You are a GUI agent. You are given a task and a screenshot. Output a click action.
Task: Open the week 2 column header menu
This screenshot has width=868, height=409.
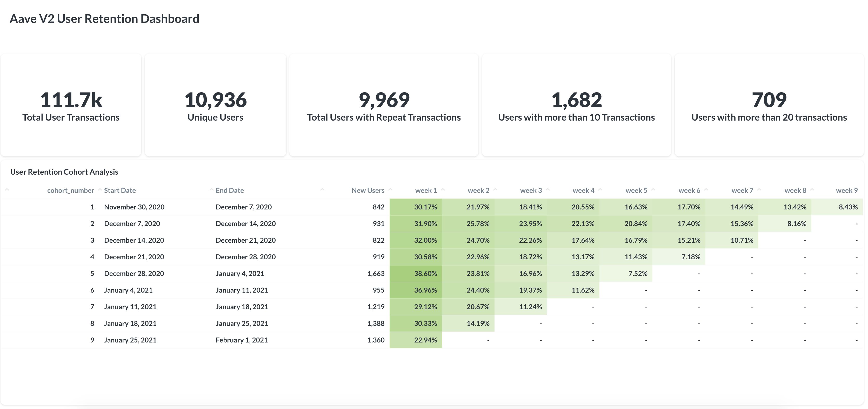pos(478,190)
